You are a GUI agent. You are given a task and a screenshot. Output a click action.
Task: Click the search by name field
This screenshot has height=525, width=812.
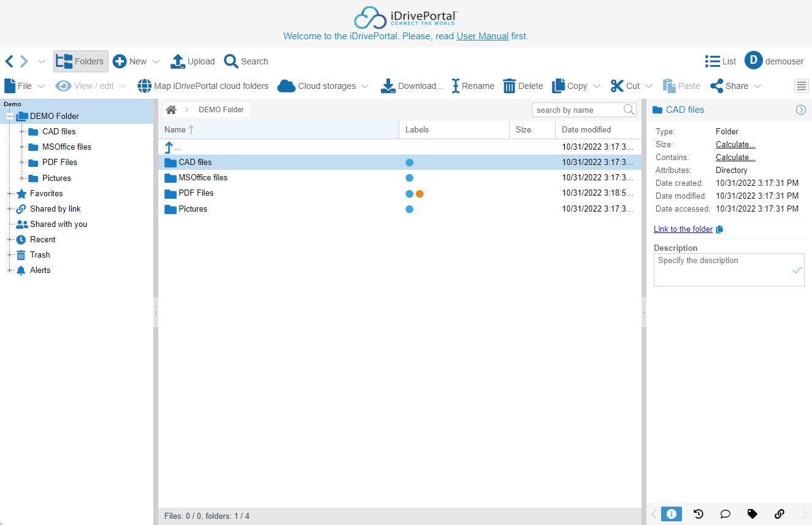coord(577,110)
